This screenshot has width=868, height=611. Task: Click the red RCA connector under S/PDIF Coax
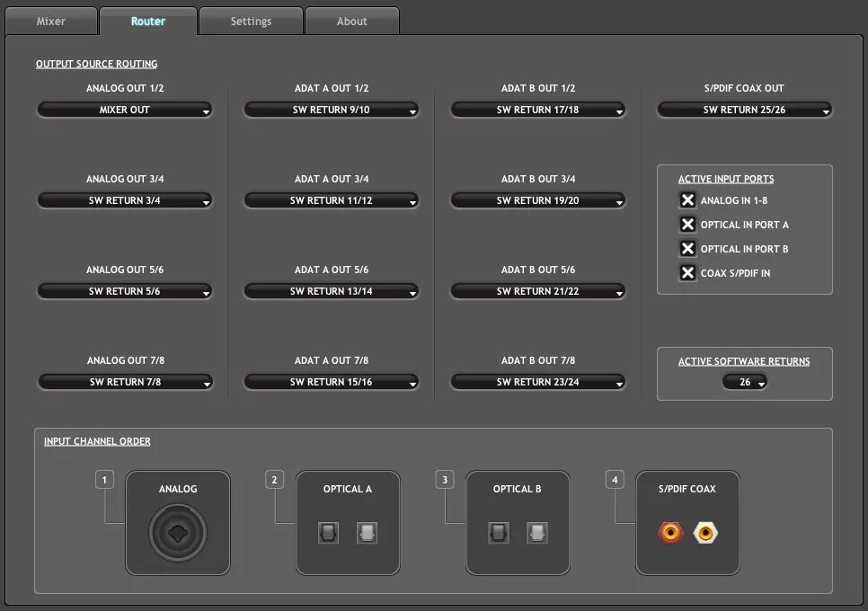tap(669, 532)
